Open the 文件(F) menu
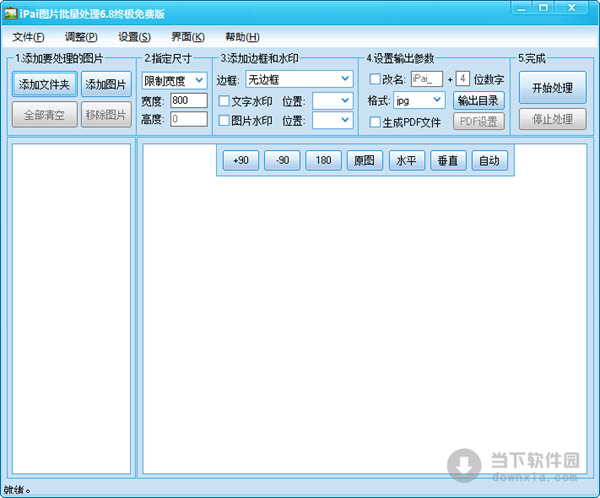This screenshot has width=600, height=498. coord(30,37)
